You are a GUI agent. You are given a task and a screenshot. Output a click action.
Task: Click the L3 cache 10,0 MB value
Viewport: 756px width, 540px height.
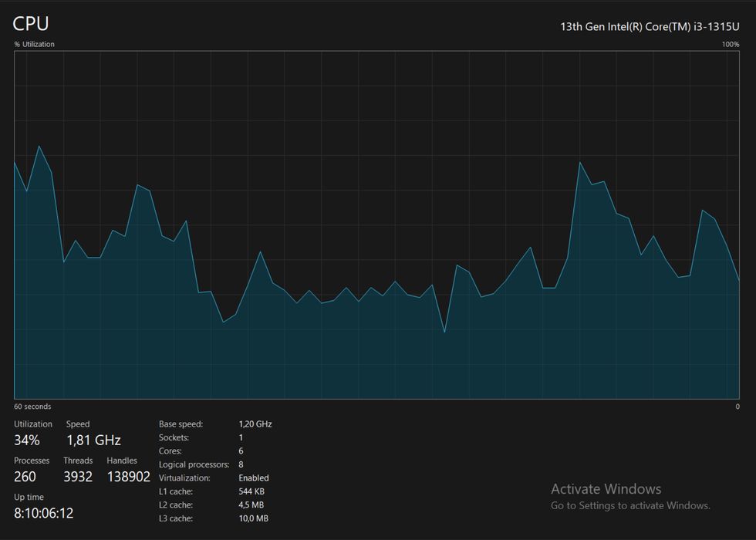pos(253,518)
